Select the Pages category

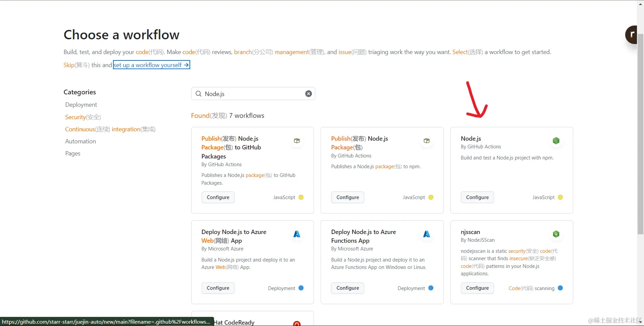(73, 153)
